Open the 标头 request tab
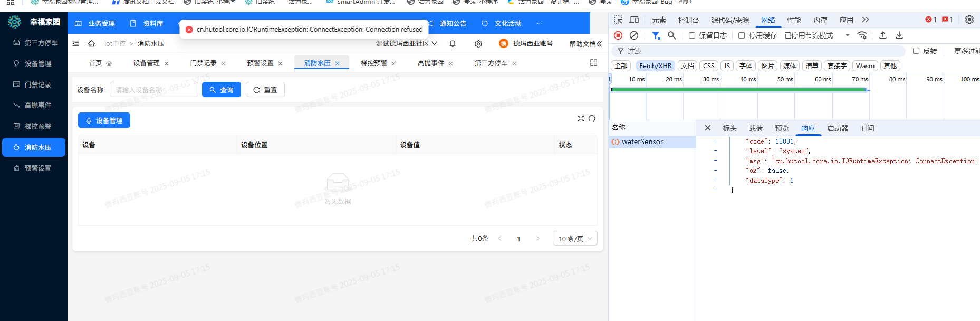The width and height of the screenshot is (980, 321). point(729,128)
